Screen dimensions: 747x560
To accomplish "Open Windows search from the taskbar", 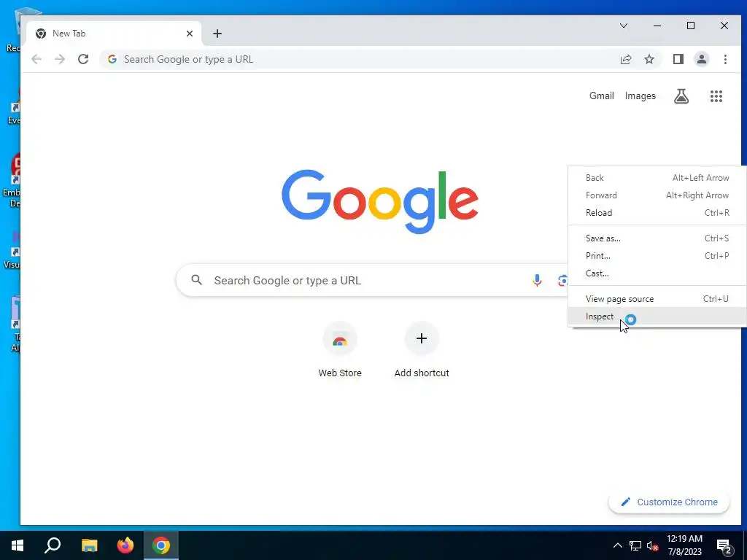I will [53, 545].
